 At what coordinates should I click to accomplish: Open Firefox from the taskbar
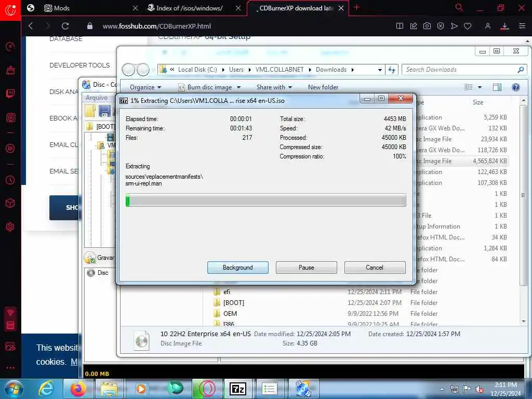click(x=78, y=389)
